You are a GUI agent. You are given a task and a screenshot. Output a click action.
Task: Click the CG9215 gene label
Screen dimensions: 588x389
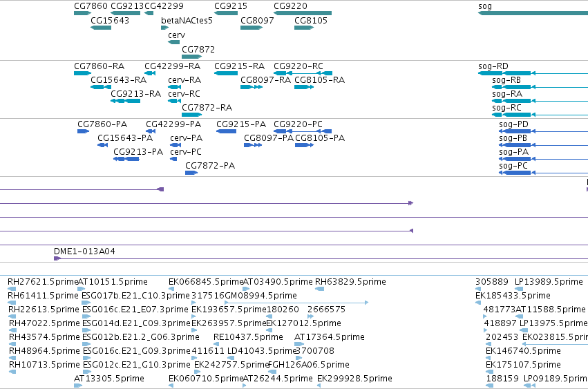(231, 6)
